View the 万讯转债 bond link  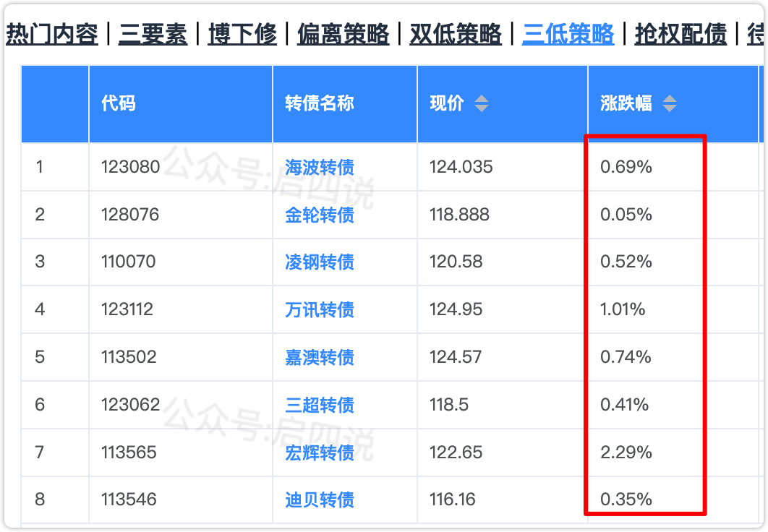click(x=320, y=309)
